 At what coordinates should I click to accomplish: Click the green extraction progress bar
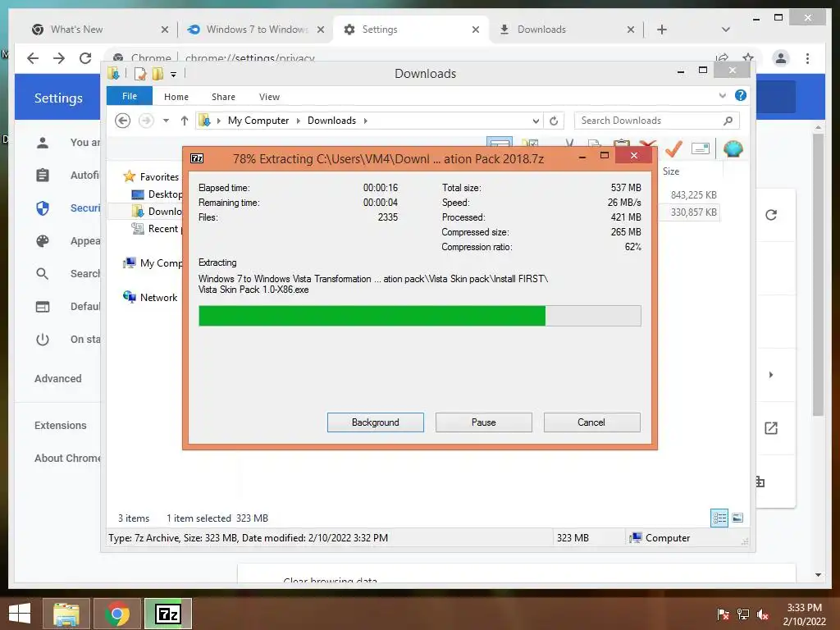pos(419,316)
